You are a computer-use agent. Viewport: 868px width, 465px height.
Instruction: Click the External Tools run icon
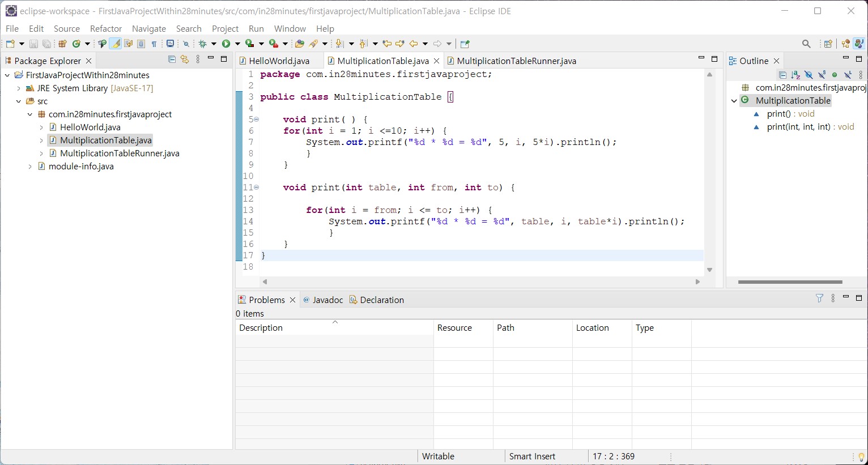(273, 44)
